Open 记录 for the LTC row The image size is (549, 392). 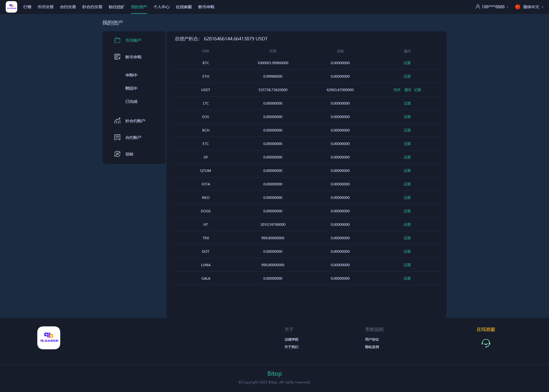pos(407,103)
